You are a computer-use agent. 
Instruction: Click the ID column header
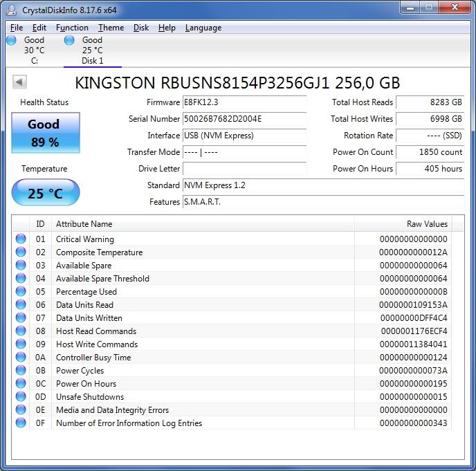pyautogui.click(x=40, y=224)
